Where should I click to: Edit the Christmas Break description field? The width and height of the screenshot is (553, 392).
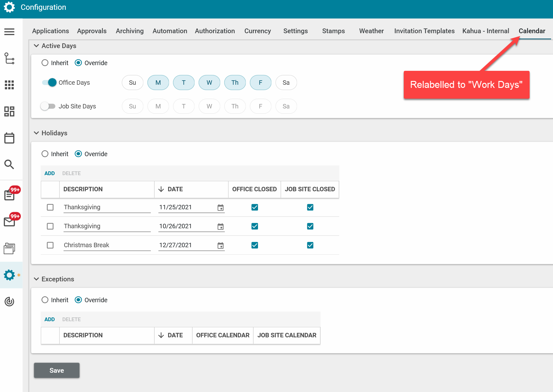tap(107, 245)
